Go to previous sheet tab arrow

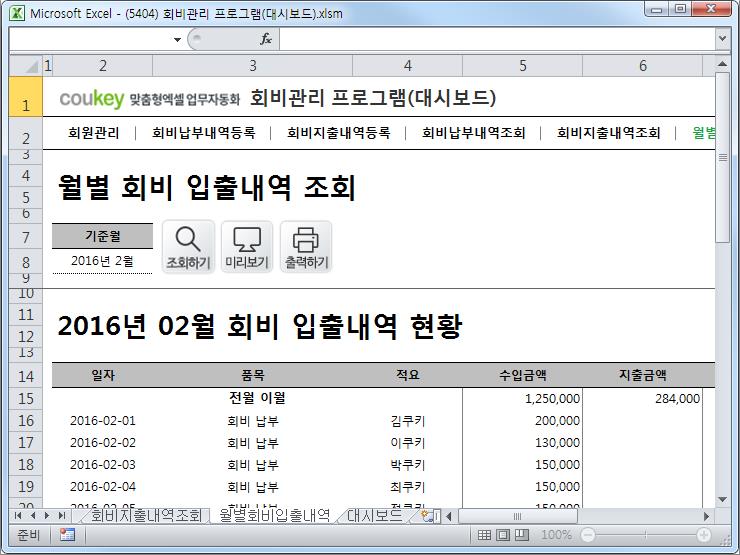[x=33, y=515]
